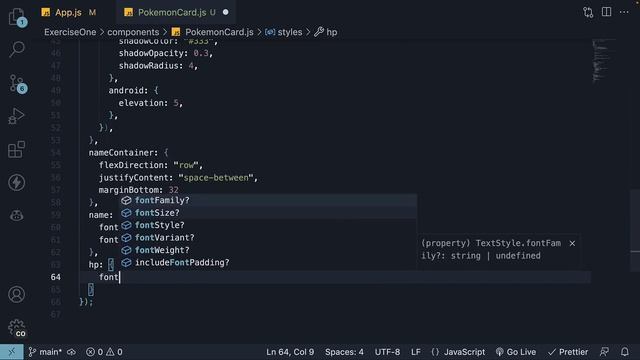Select fontStyle? suggestion
The width and height of the screenshot is (640, 360).
[x=268, y=225]
